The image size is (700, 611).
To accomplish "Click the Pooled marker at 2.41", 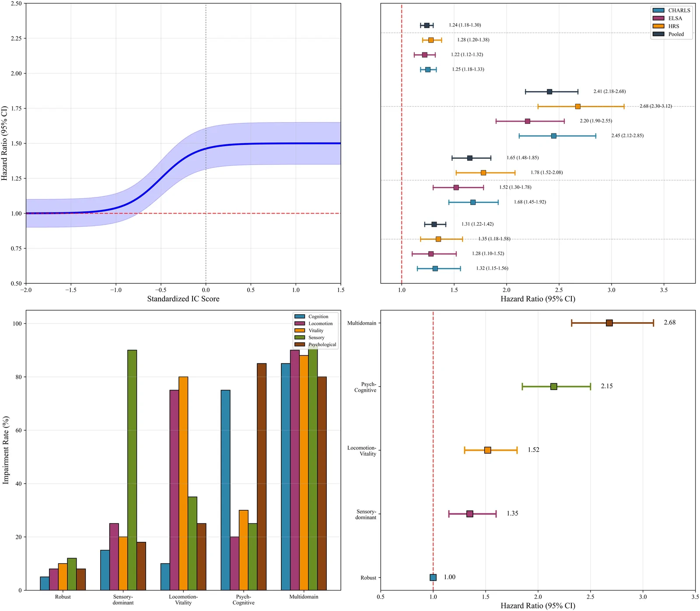I will click(x=549, y=91).
